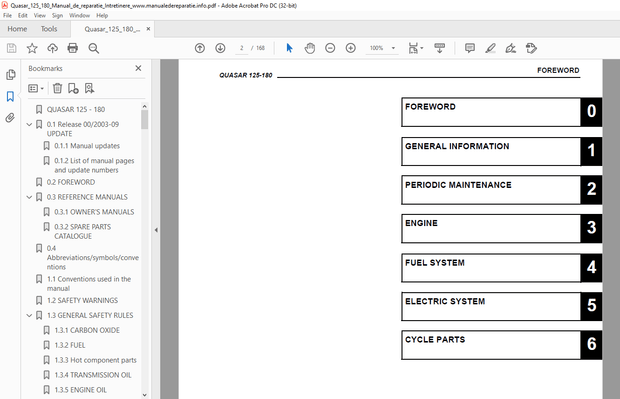Open the File menu

pyautogui.click(x=8, y=15)
